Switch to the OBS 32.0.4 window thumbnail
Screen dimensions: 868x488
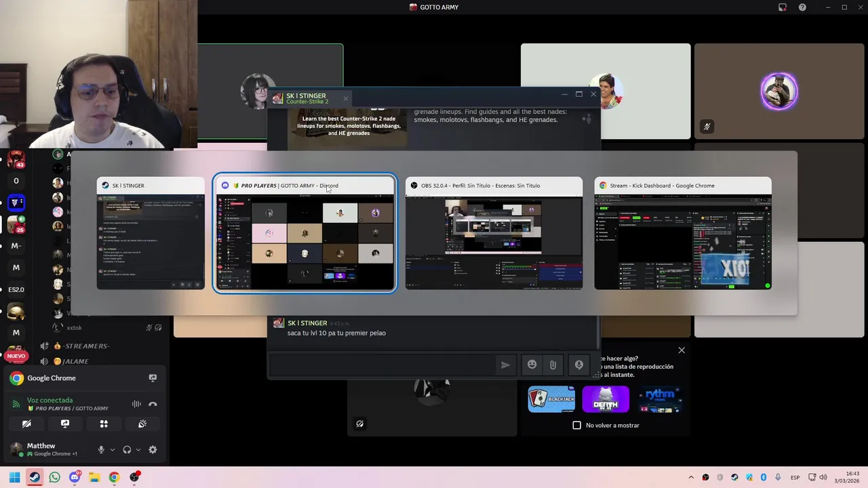494,233
